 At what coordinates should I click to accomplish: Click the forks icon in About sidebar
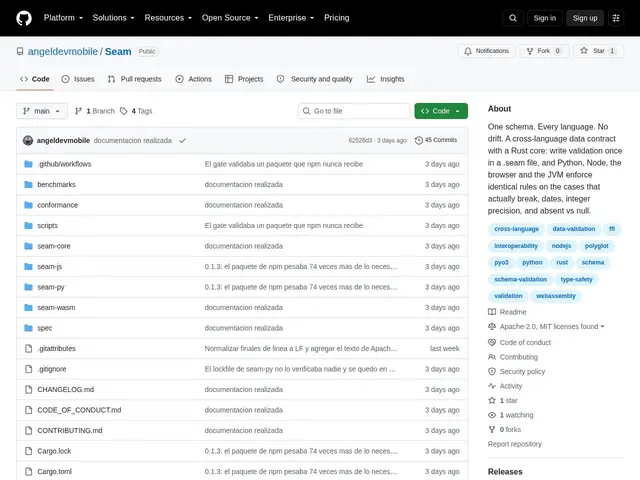pyautogui.click(x=492, y=429)
